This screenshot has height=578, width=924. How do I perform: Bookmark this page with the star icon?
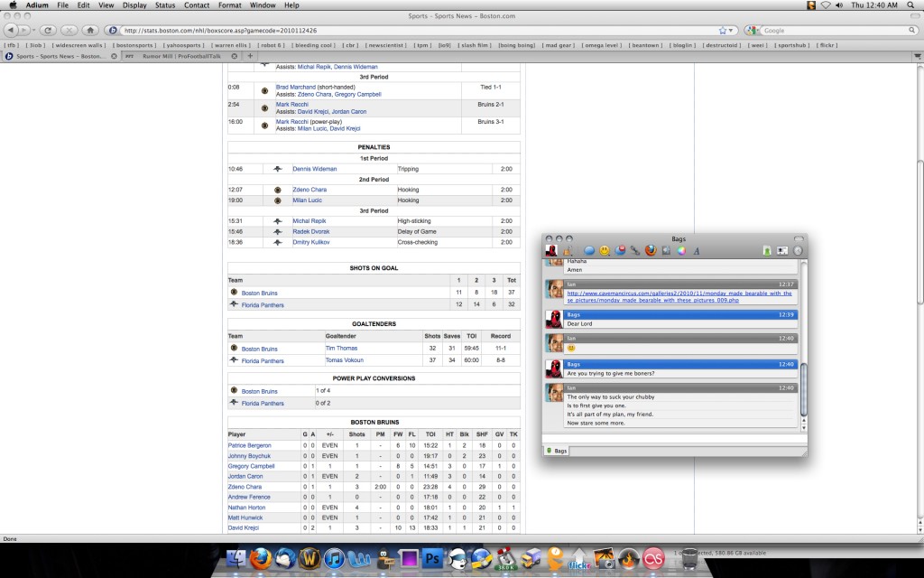coord(723,30)
